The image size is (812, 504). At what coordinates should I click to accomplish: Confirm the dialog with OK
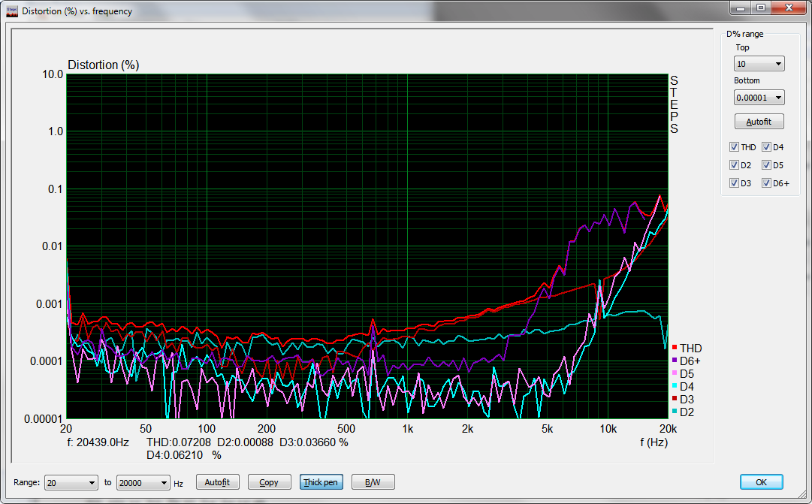(x=761, y=482)
